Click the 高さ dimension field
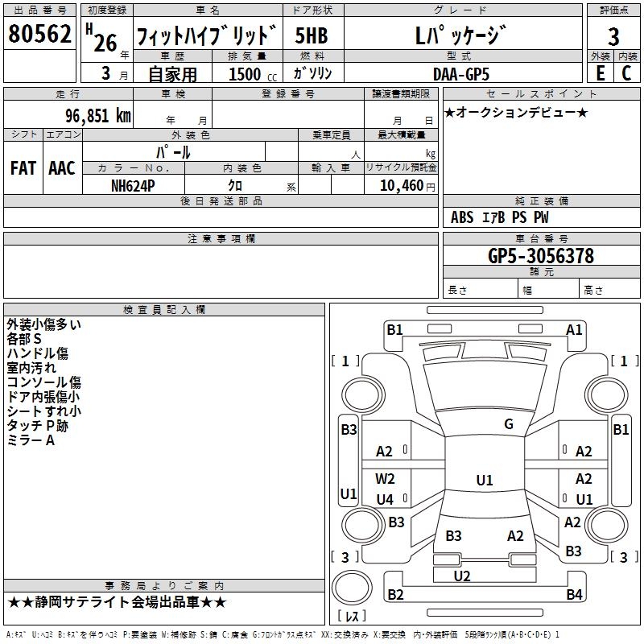This screenshot has height=644, width=644. [610, 289]
